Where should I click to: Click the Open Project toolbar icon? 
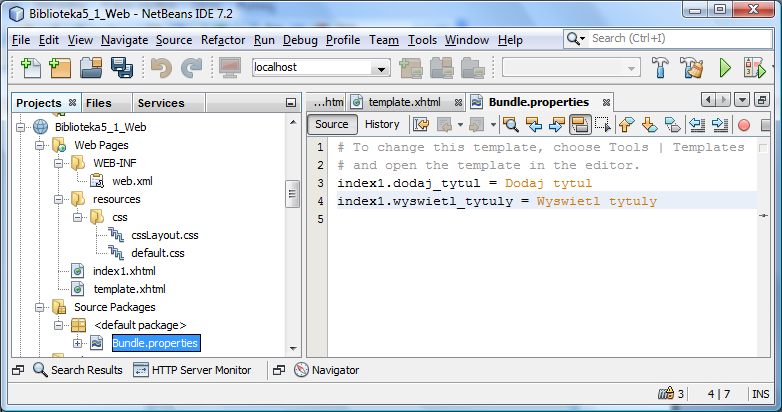point(91,68)
